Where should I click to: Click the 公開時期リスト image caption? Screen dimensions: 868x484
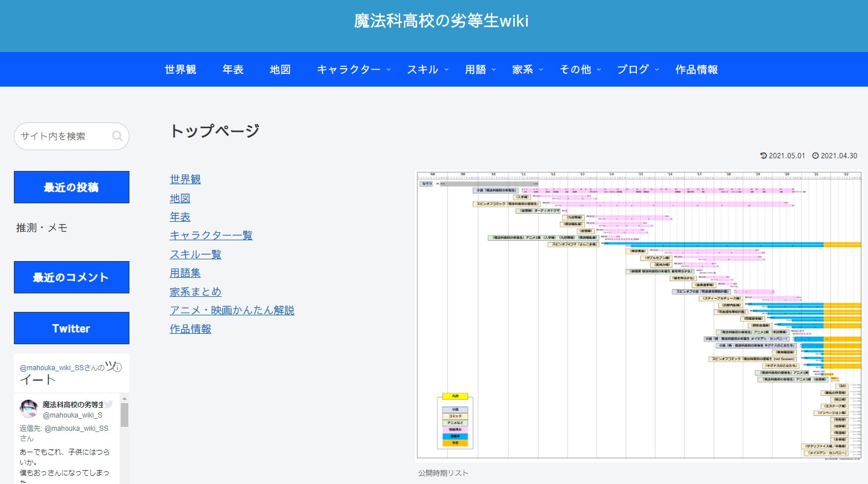coord(443,473)
